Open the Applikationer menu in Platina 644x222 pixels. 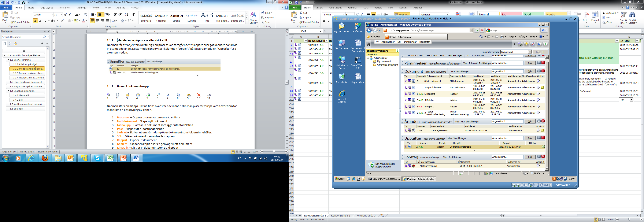pos(388,42)
